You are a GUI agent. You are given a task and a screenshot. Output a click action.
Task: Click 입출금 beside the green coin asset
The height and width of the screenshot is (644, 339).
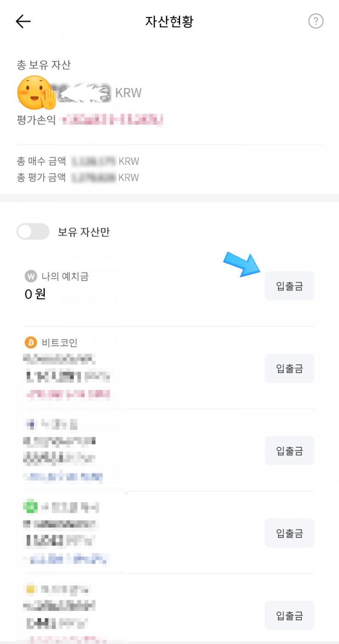point(289,533)
